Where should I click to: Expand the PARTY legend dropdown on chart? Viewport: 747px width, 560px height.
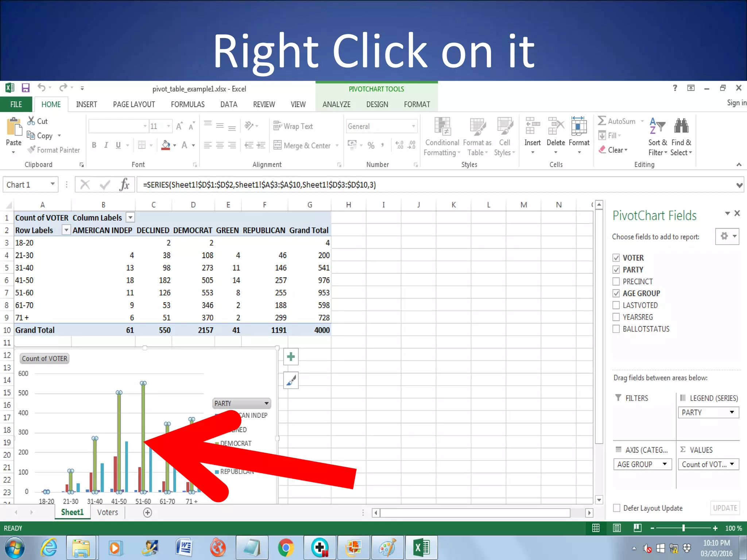[x=267, y=403]
